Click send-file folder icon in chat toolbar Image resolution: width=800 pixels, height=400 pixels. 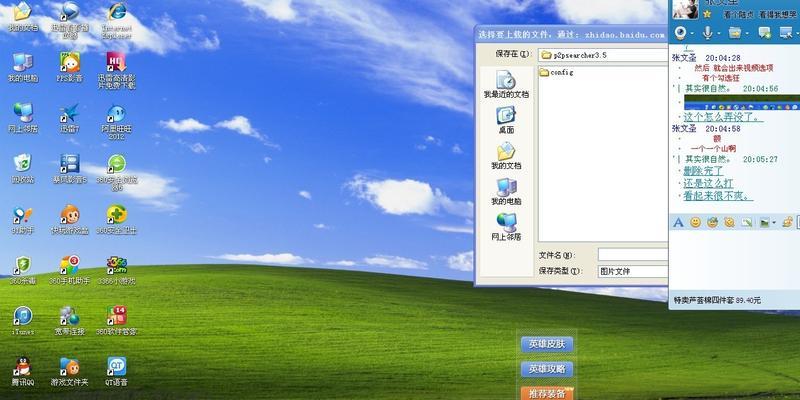[735, 33]
